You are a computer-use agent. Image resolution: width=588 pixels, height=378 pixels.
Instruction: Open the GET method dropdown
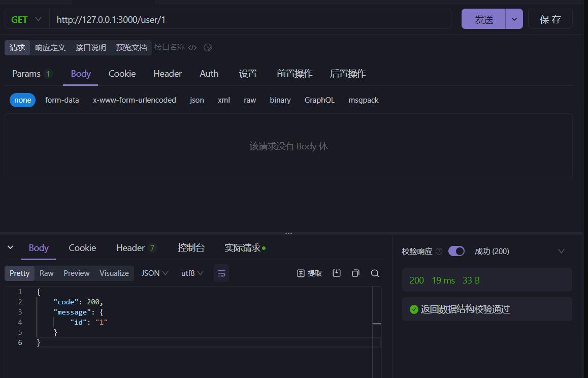(x=26, y=19)
